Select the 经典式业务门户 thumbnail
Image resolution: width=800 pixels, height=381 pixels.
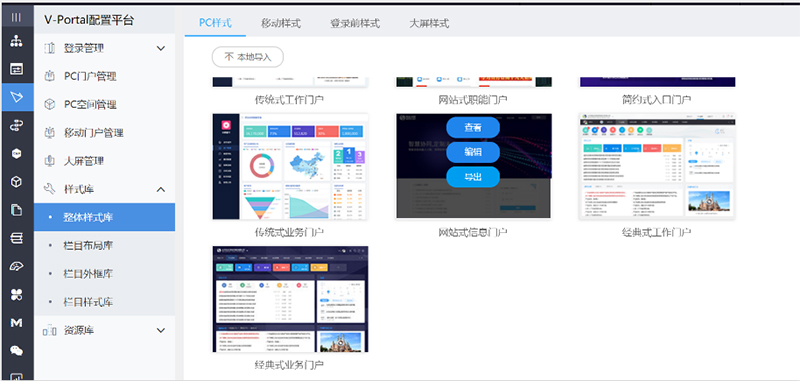tap(290, 299)
